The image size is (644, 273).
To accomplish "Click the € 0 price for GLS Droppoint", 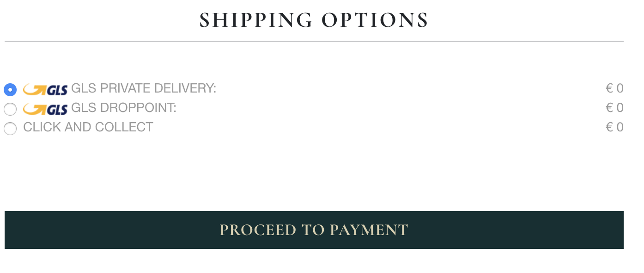I will [x=614, y=107].
